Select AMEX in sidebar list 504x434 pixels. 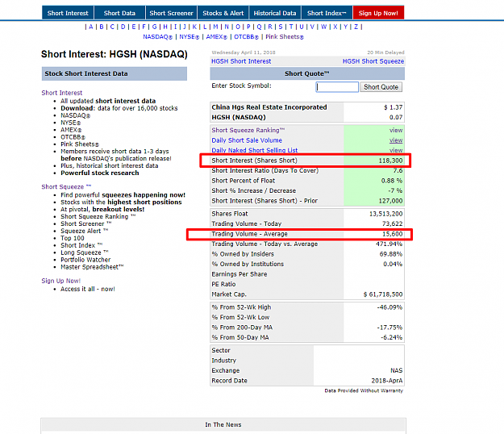71,130
